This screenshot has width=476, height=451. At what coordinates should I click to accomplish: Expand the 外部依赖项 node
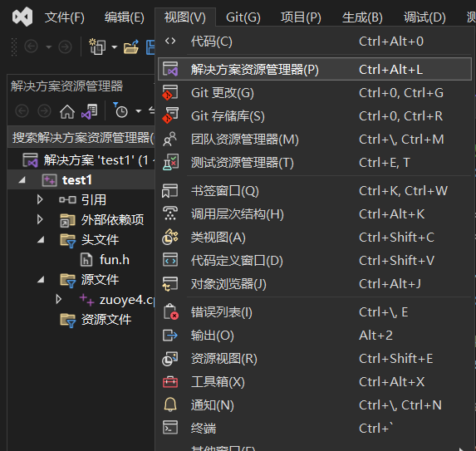pyautogui.click(x=40, y=219)
